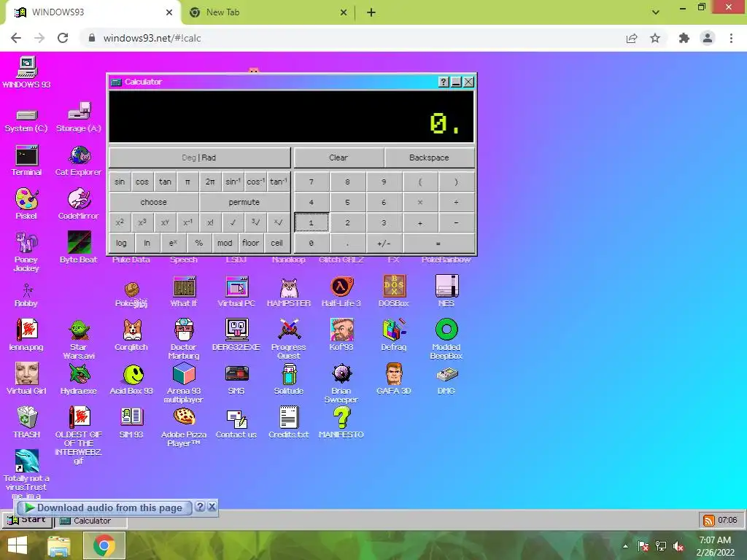
Task: Open Windows File Explorer from taskbar
Action: (x=59, y=545)
